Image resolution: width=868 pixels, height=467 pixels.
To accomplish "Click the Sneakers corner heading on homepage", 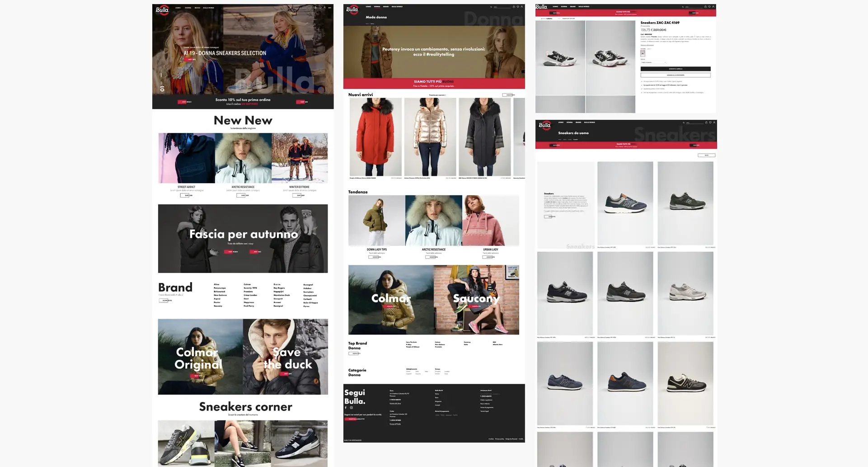I will 245,406.
